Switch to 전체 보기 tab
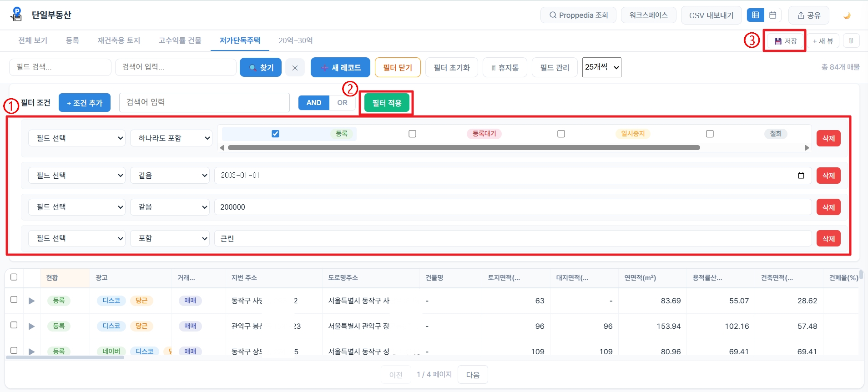Image resolution: width=868 pixels, height=392 pixels. pos(33,40)
